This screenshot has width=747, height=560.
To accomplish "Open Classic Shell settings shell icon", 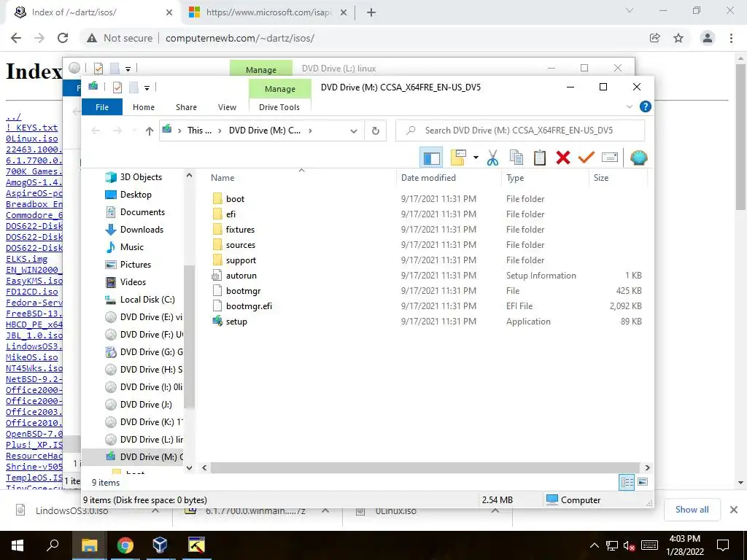I will pyautogui.click(x=638, y=157).
